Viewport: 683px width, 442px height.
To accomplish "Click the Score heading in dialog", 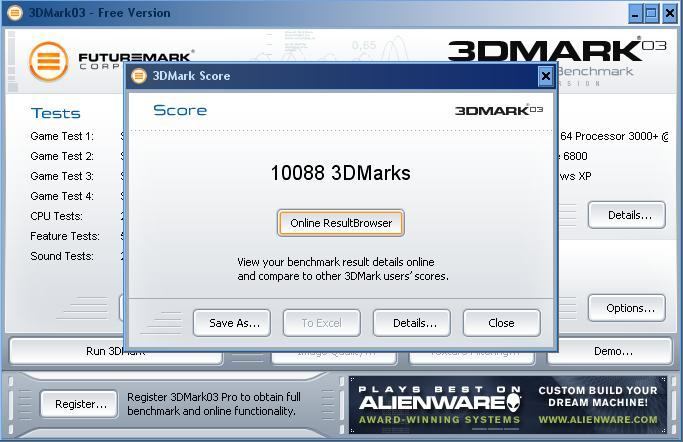I will pos(180,110).
